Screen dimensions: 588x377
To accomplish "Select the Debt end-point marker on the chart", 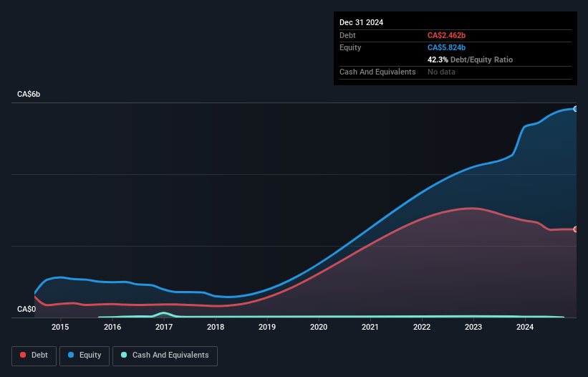I will click(576, 229).
